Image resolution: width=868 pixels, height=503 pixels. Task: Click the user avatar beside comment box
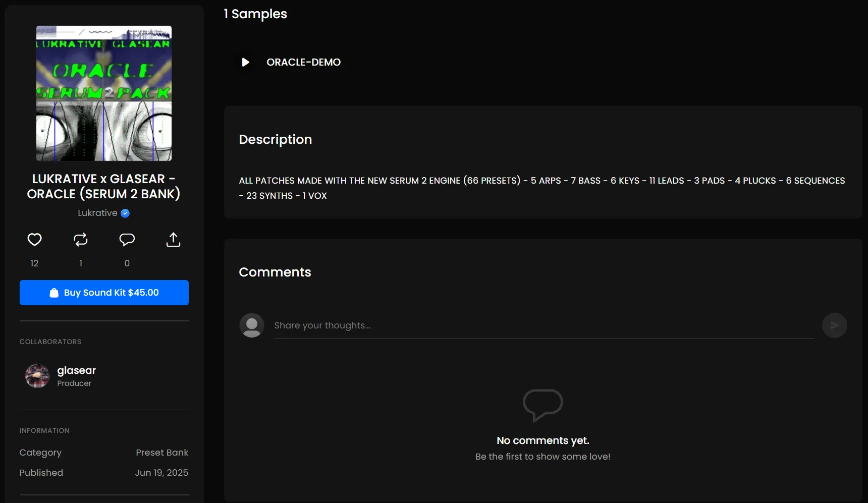pos(252,325)
